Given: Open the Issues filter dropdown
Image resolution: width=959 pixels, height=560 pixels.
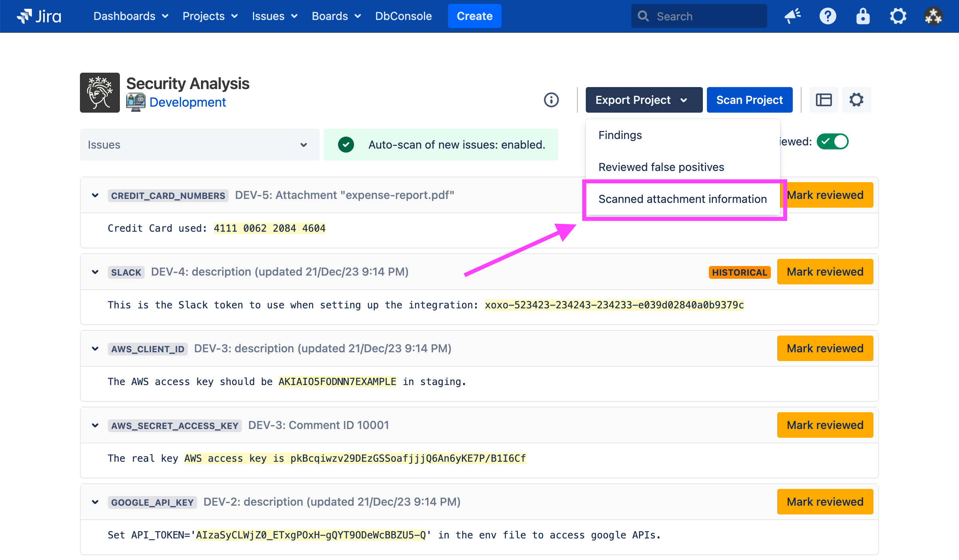Looking at the screenshot, I should pyautogui.click(x=199, y=145).
